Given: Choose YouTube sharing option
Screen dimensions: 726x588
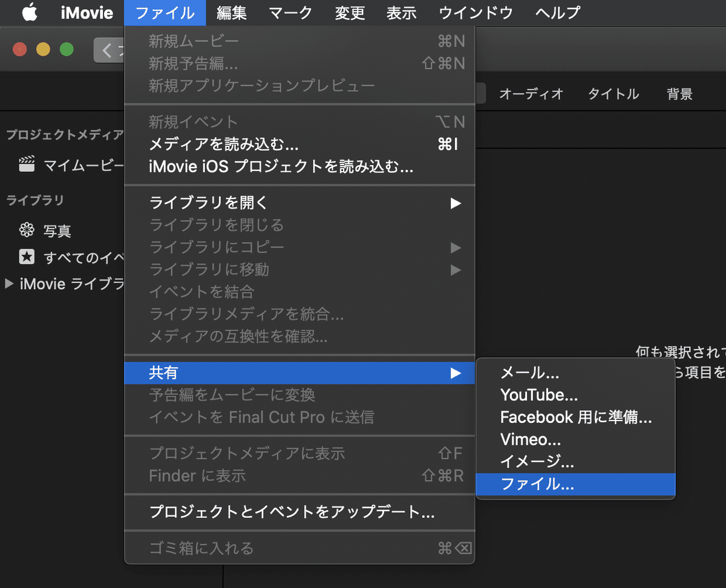Looking at the screenshot, I should click(x=538, y=395).
